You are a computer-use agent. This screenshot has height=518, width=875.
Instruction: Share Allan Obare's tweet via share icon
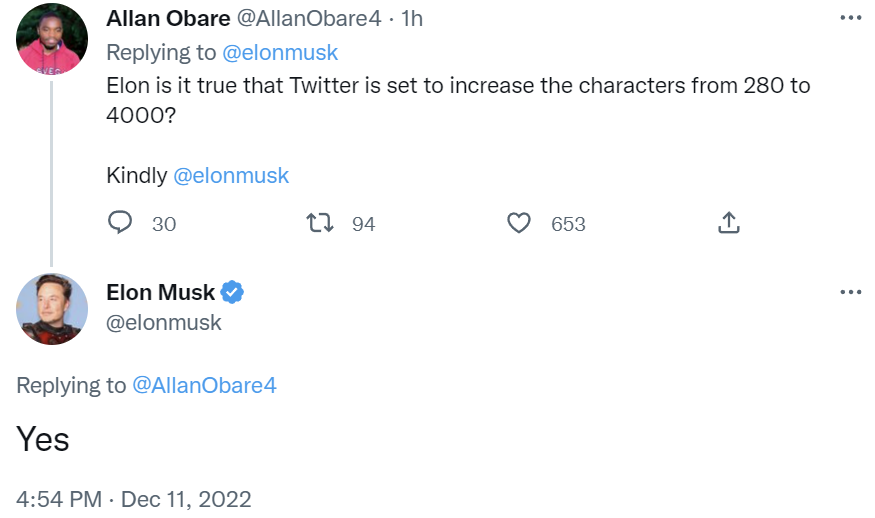[728, 223]
